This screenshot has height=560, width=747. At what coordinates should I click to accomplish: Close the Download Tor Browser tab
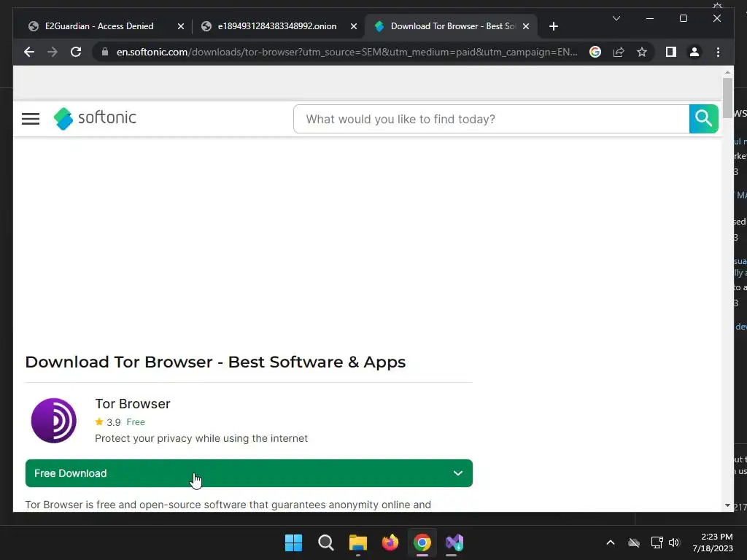526,26
